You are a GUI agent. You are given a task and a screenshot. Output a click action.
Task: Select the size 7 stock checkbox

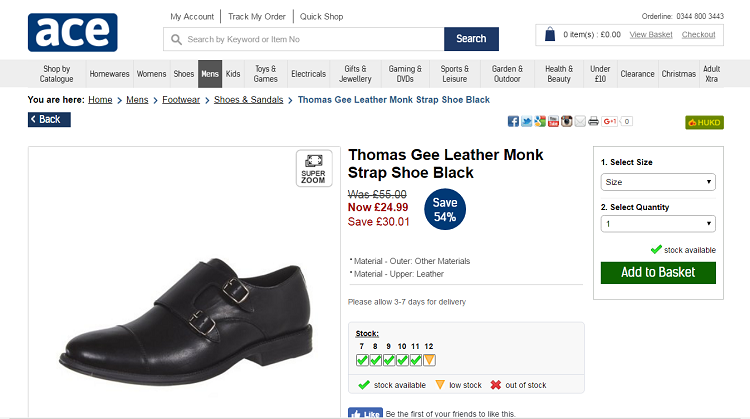362,360
